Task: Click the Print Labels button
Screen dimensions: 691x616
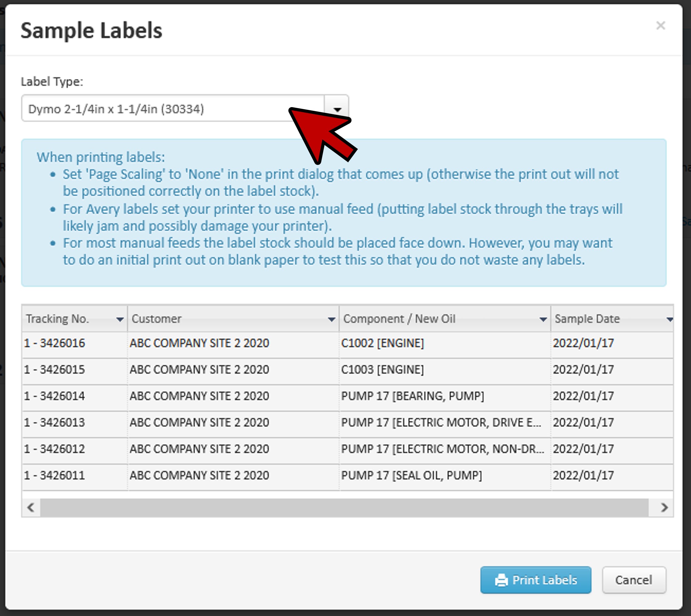Action: click(x=535, y=580)
